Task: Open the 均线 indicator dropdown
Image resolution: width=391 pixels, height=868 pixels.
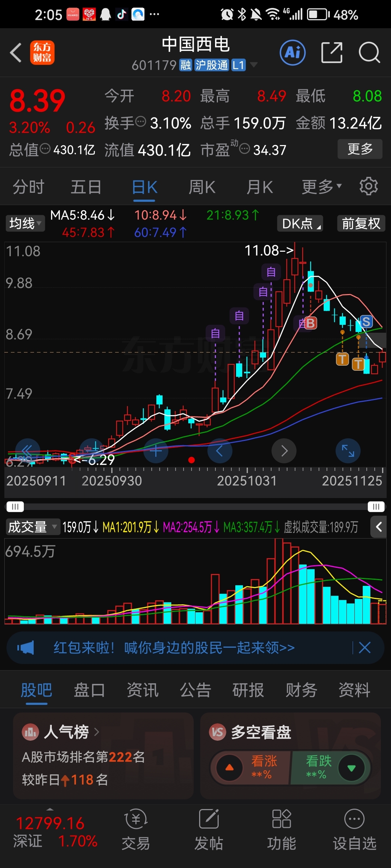Action: [25, 223]
